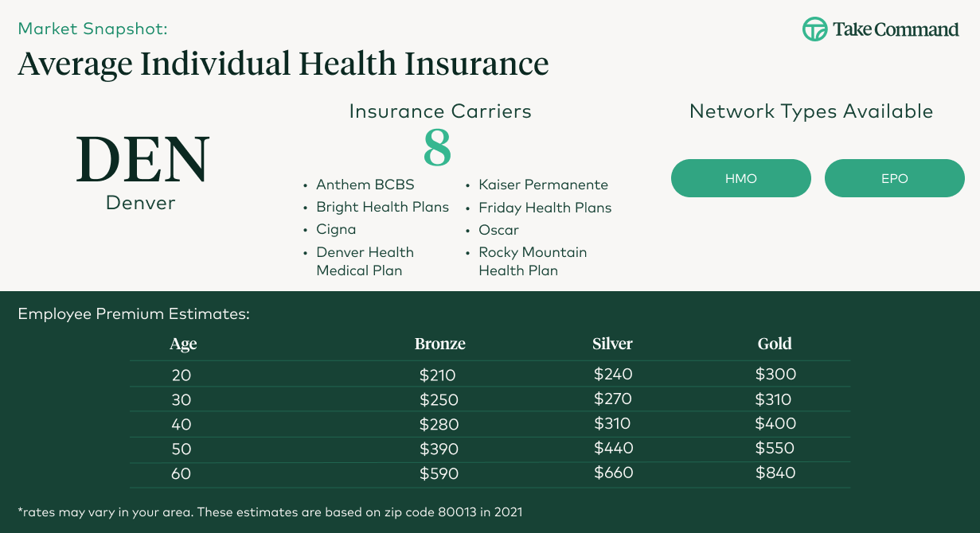Click the Bright Health Plans carrier entry
This screenshot has height=533, width=980.
click(x=382, y=208)
